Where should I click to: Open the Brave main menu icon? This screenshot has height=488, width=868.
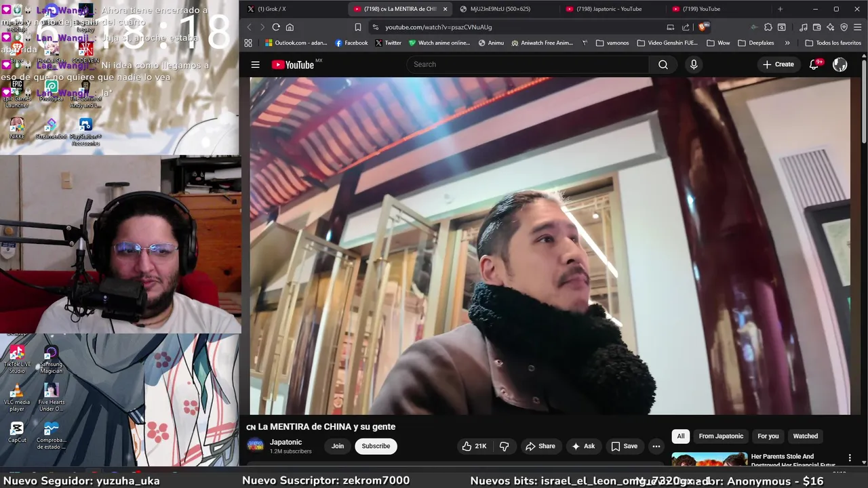pos(858,27)
